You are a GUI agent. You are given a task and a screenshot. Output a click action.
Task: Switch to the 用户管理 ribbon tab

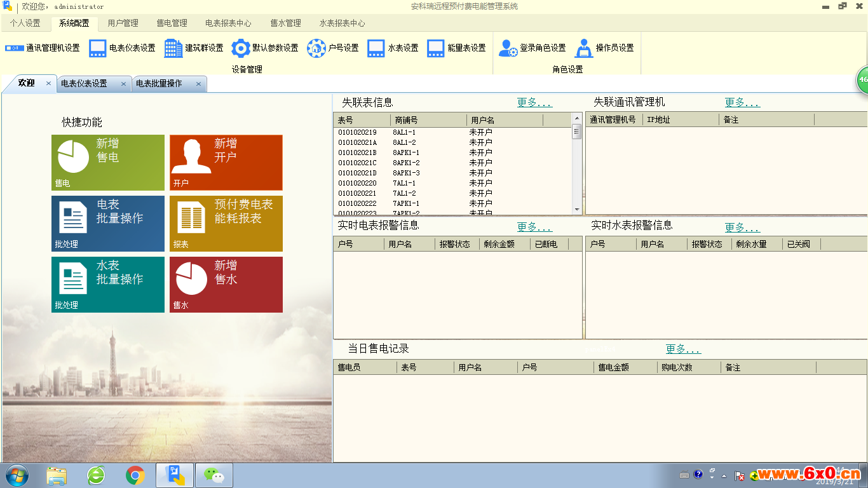(123, 23)
